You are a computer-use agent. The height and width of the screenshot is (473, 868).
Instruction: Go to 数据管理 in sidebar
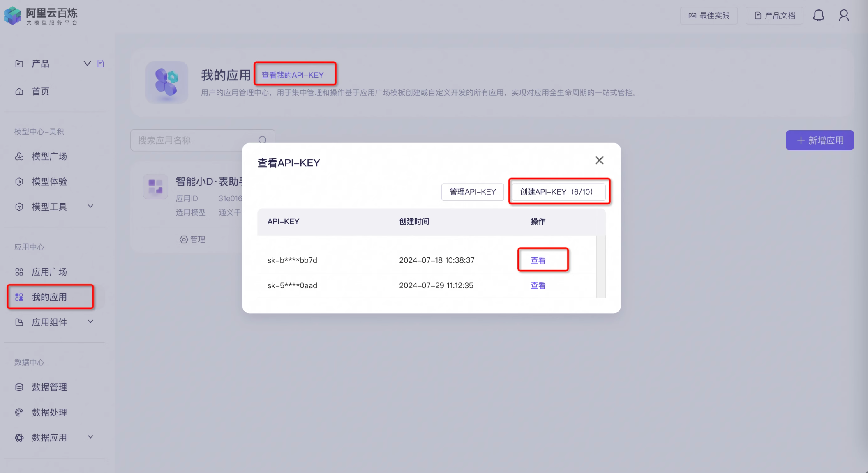(49, 387)
